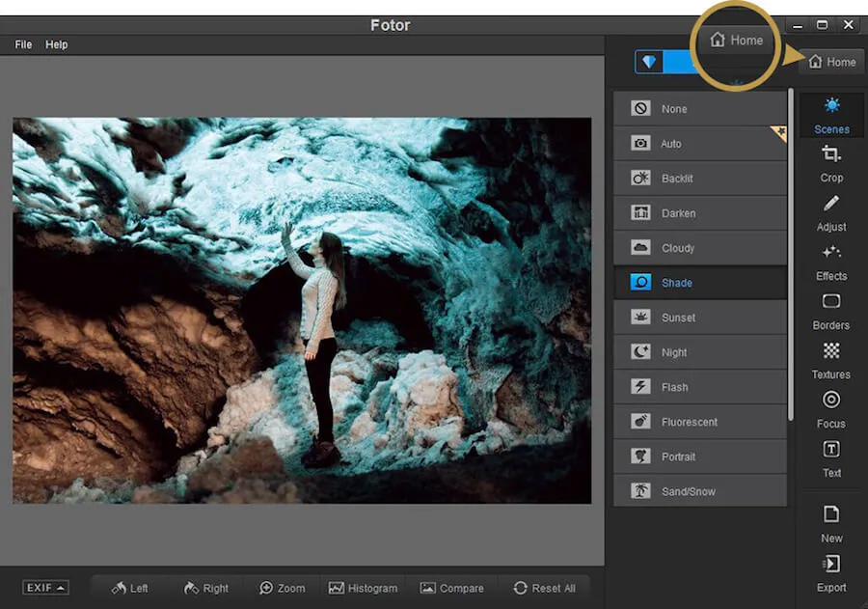This screenshot has height=609, width=868.
Task: Toggle the before/after switch above the scene list
Action: coord(665,61)
